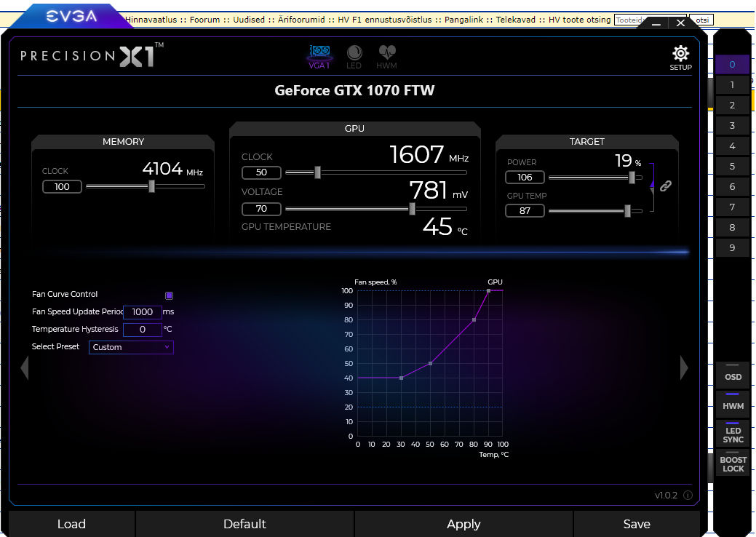Image resolution: width=756 pixels, height=537 pixels.
Task: Toggle the Fan Curve Control checkbox
Action: tap(169, 295)
